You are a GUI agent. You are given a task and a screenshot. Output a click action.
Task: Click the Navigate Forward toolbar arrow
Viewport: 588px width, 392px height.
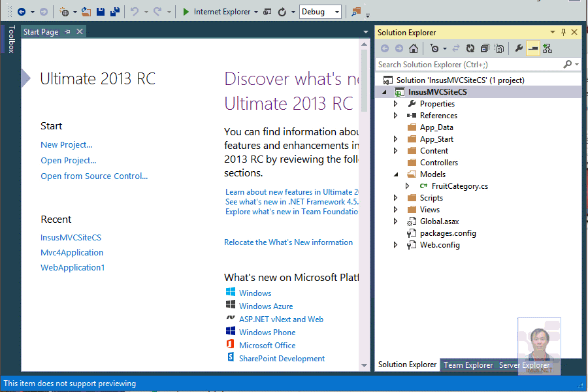(x=44, y=12)
